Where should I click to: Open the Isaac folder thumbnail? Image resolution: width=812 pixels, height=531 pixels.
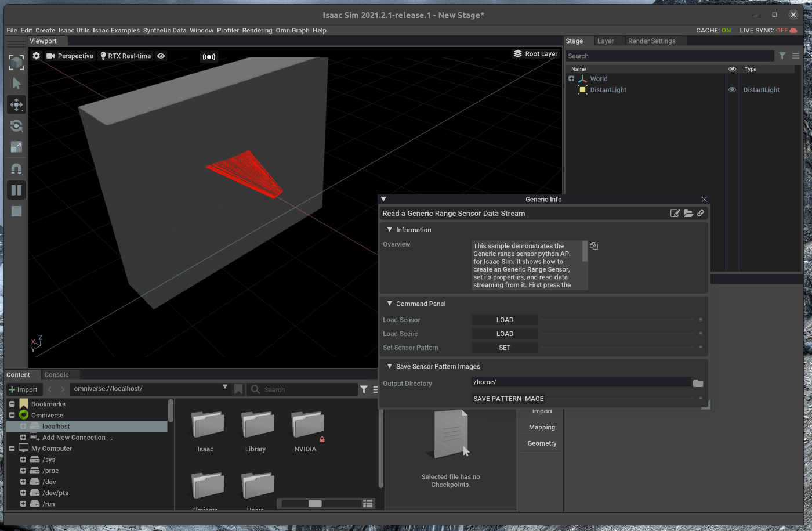pyautogui.click(x=207, y=425)
